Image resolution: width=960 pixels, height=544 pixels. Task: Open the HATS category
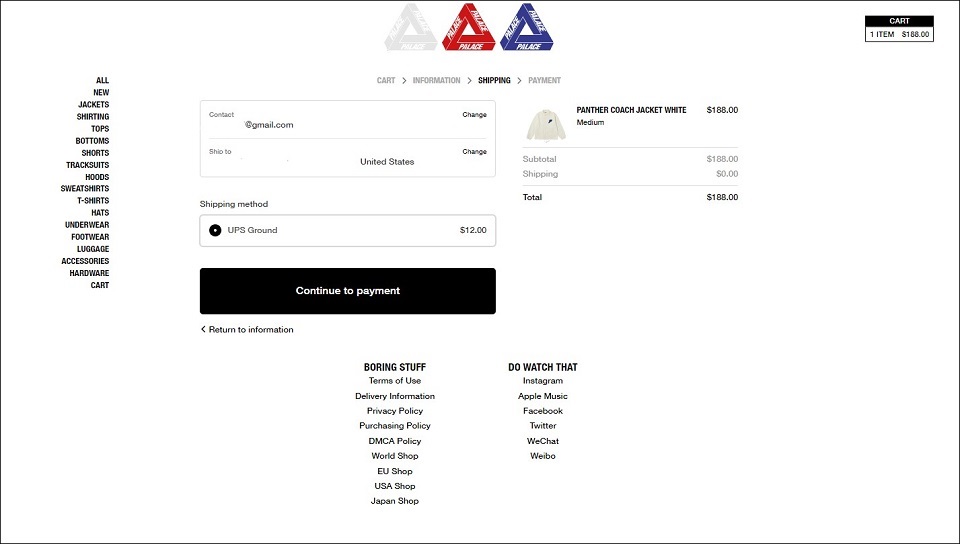tap(100, 213)
